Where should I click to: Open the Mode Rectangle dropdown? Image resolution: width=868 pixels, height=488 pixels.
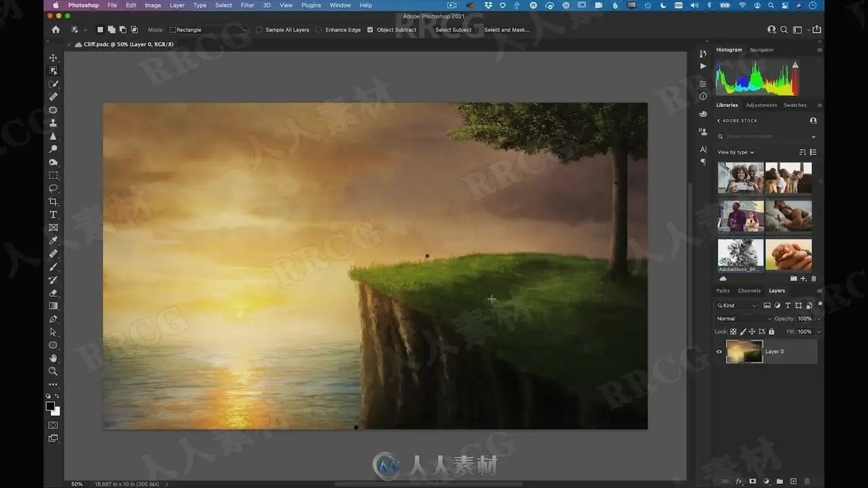pos(208,30)
